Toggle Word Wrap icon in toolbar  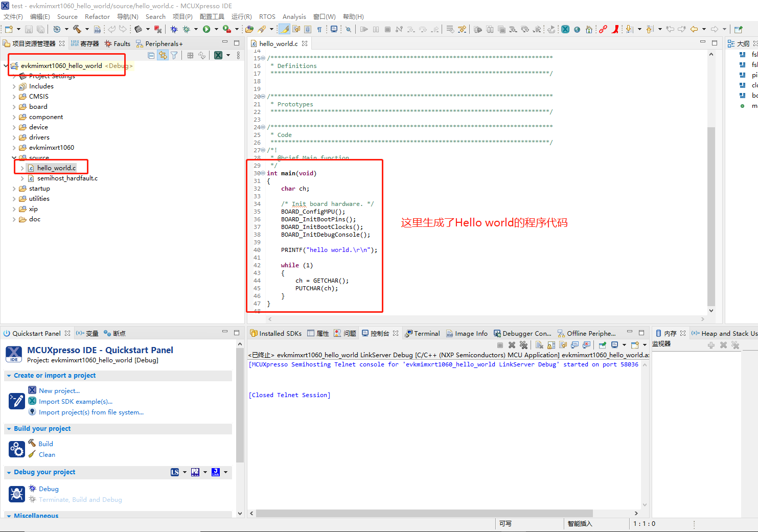(x=296, y=29)
